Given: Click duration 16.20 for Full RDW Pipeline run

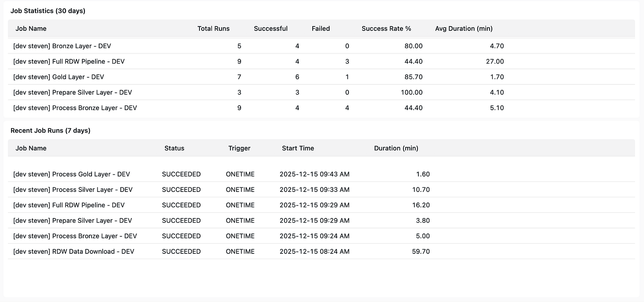Looking at the screenshot, I should tap(421, 205).
